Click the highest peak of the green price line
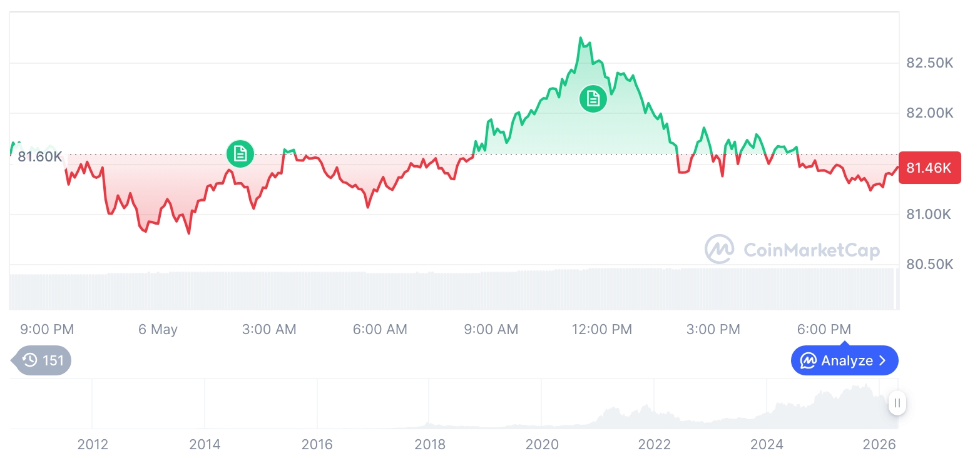The image size is (980, 458). click(x=581, y=38)
